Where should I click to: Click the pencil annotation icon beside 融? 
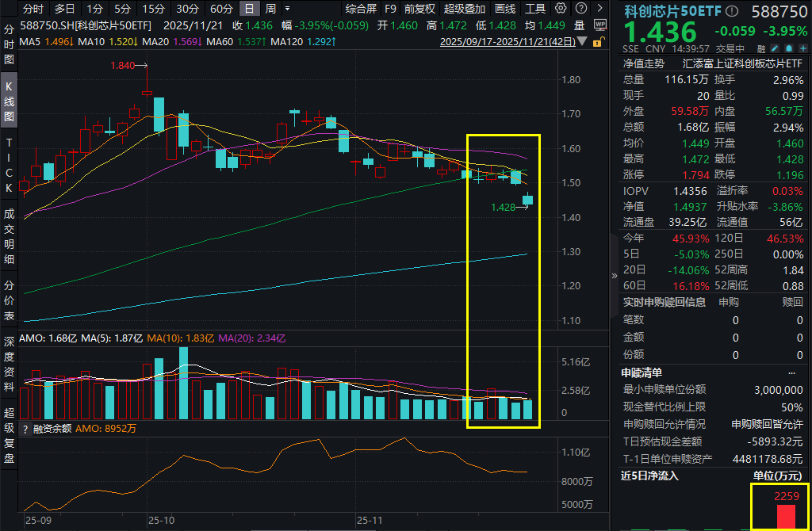pos(776,48)
